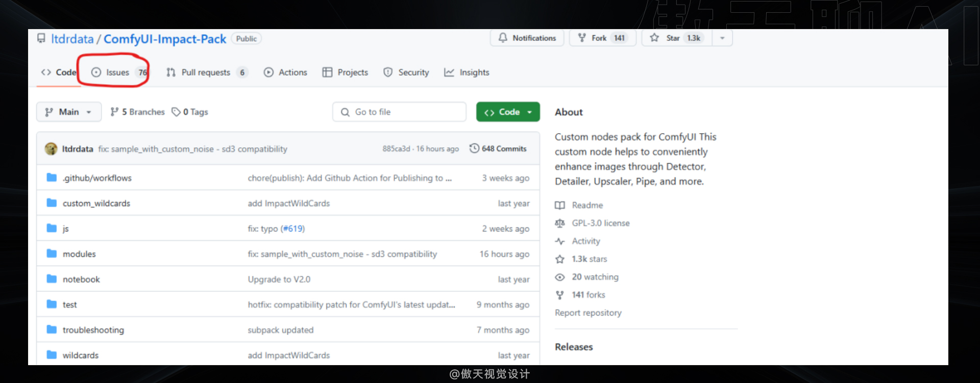This screenshot has height=383, width=980.
Task: Open the 'subpack updated' commit message
Action: tap(281, 330)
